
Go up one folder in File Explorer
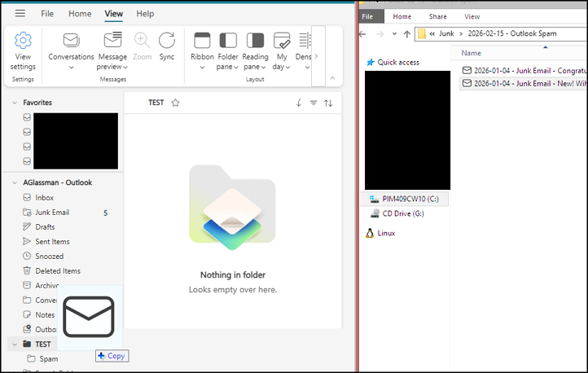point(407,34)
